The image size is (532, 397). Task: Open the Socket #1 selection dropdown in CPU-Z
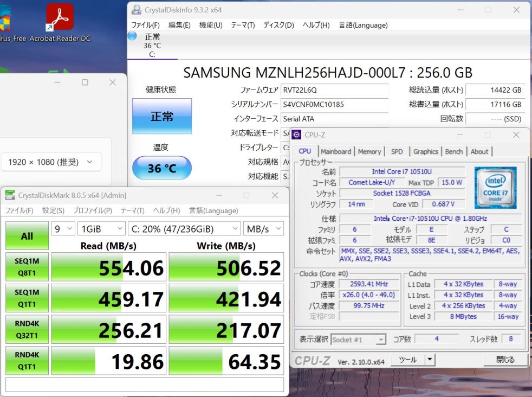click(x=358, y=340)
